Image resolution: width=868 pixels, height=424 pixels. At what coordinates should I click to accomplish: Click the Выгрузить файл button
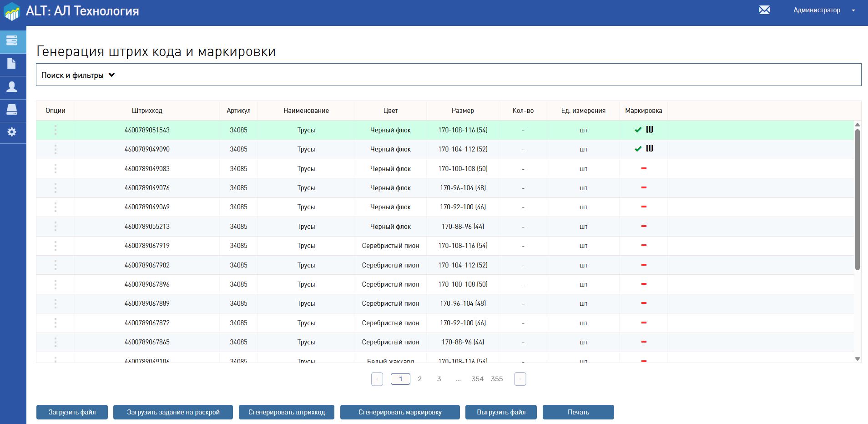coord(501,412)
